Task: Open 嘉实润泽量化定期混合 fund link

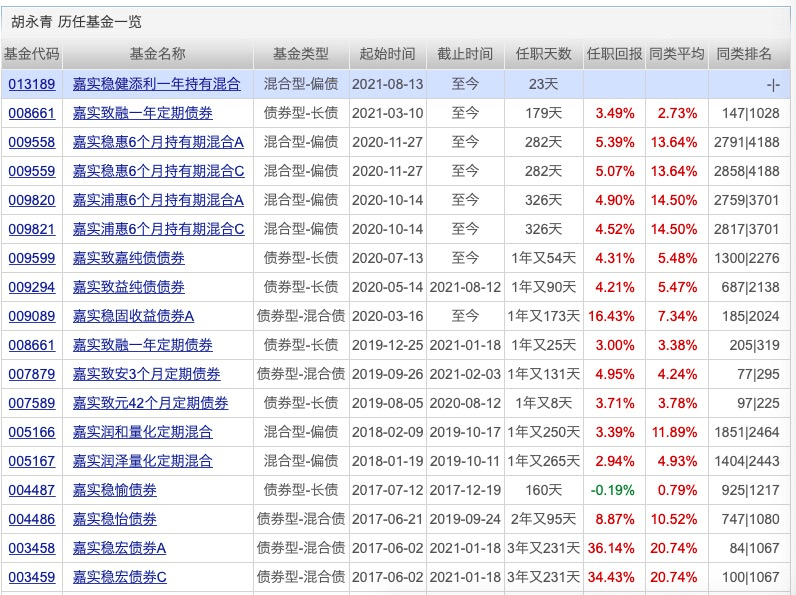Action: (x=142, y=461)
